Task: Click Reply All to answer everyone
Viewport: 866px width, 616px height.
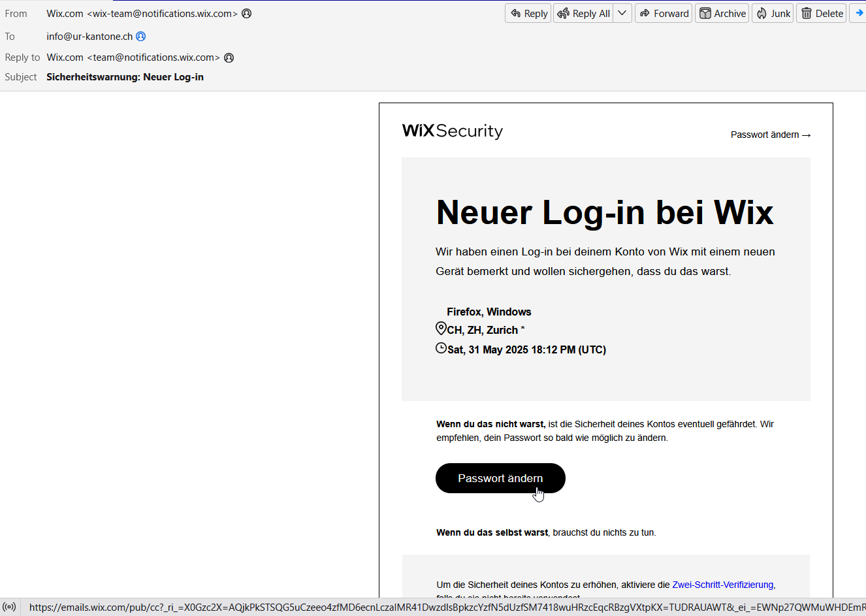Action: [x=583, y=14]
